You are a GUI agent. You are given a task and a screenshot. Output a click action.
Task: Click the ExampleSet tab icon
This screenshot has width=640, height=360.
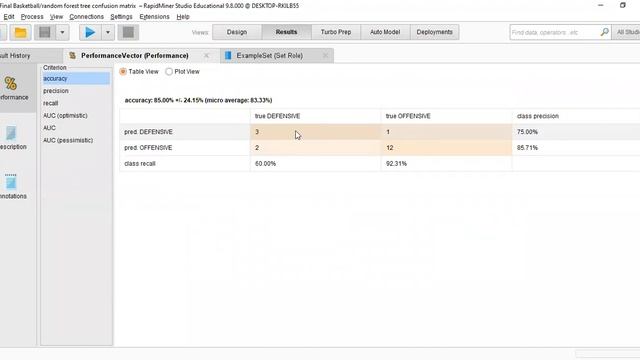click(x=228, y=56)
